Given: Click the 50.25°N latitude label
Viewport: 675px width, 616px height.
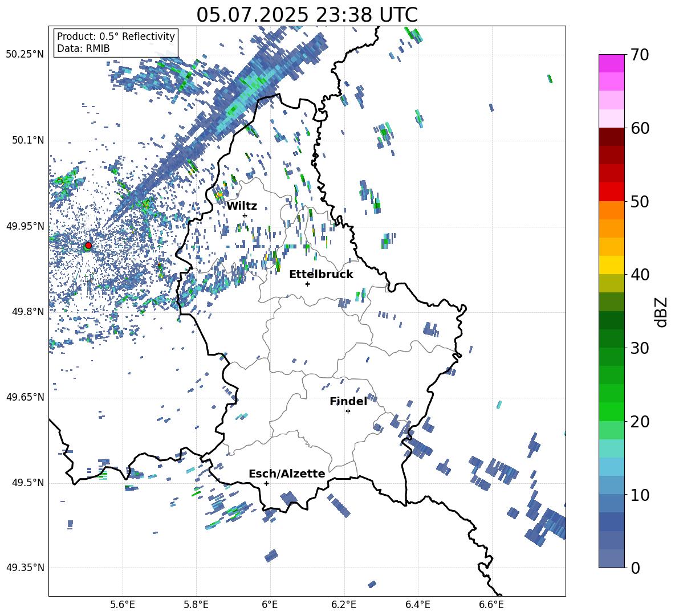Looking at the screenshot, I should click(25, 55).
